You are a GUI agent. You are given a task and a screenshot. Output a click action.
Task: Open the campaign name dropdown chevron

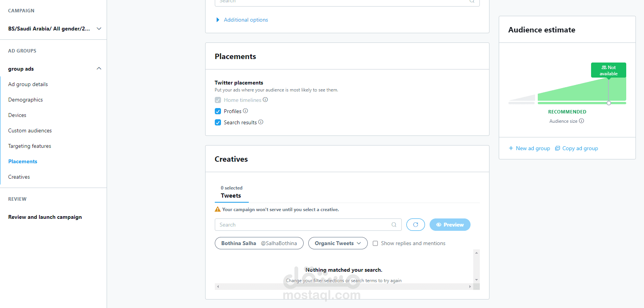click(99, 29)
